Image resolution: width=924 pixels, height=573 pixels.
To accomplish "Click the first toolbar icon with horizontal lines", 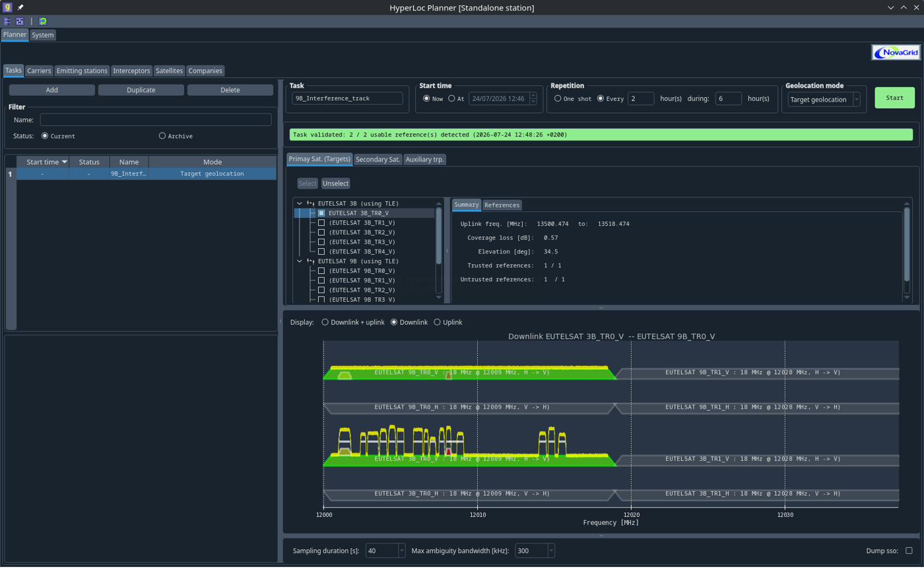I will [8, 21].
